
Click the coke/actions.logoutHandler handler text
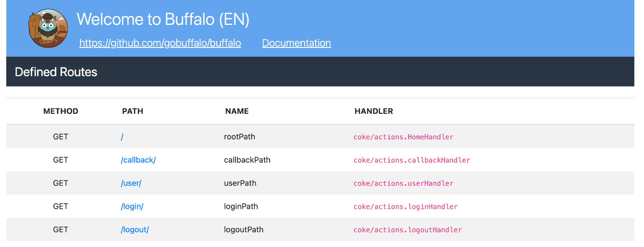tap(408, 229)
